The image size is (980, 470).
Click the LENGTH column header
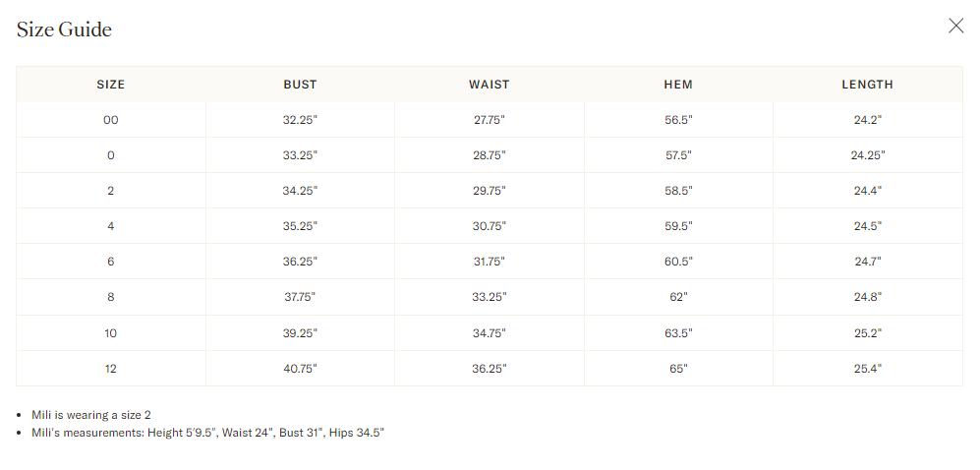pos(868,85)
